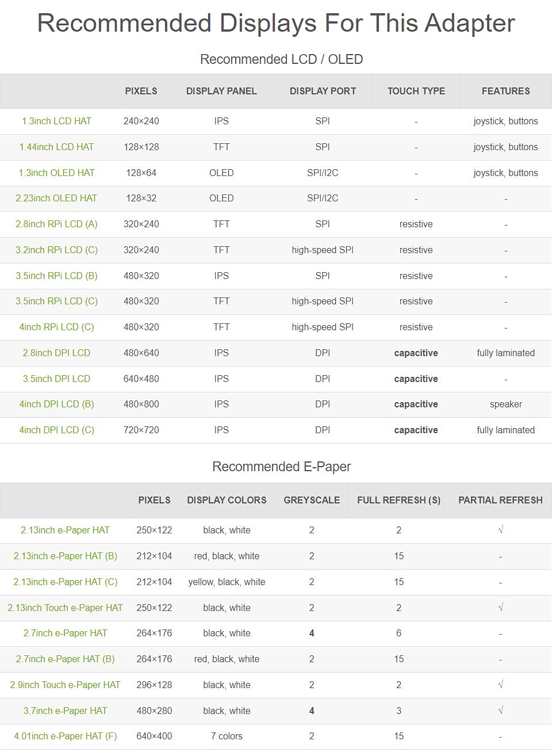Open the 4.01inch e-Paper HAT (F) link
The height and width of the screenshot is (756, 552).
65,736
